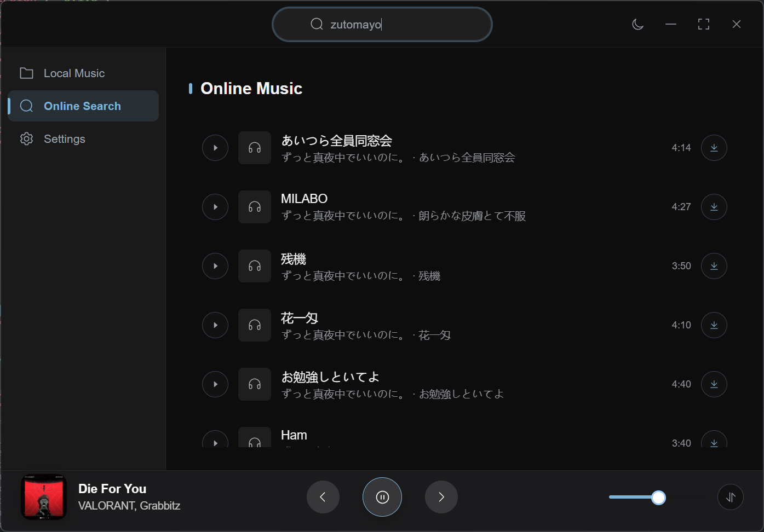
Task: Download MILABO
Action: pyautogui.click(x=714, y=206)
